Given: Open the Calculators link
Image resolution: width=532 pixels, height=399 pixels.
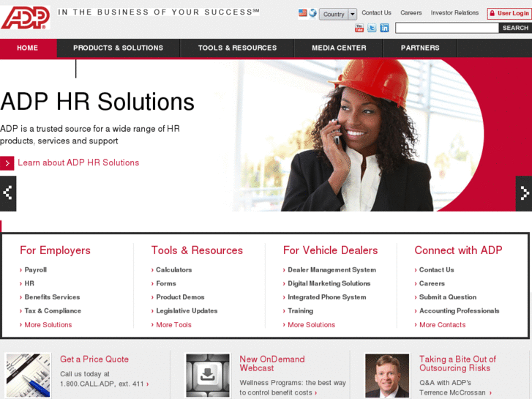Looking at the screenshot, I should click(x=173, y=269).
